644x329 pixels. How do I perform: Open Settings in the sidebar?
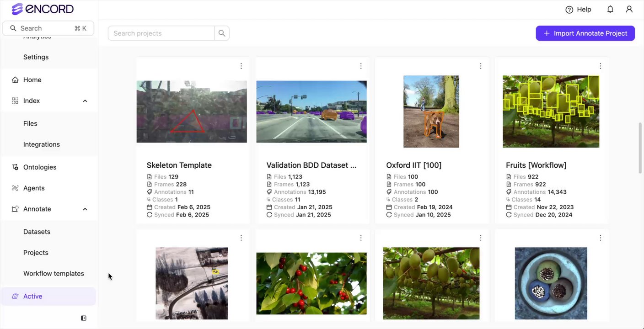36,57
